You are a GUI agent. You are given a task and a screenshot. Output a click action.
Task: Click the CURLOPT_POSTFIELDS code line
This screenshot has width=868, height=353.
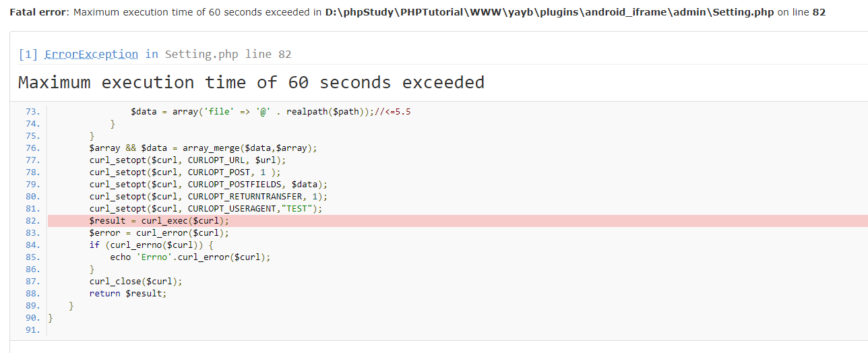click(208, 184)
